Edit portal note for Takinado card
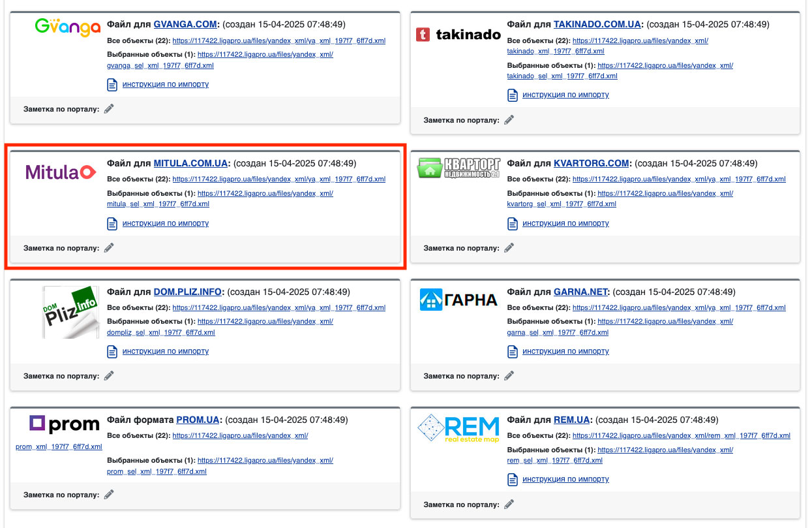Image resolution: width=812 pixels, height=528 pixels. point(509,120)
